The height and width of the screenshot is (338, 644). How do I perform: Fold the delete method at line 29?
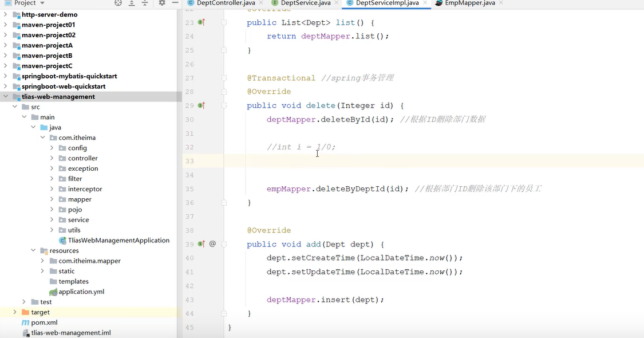[224, 105]
